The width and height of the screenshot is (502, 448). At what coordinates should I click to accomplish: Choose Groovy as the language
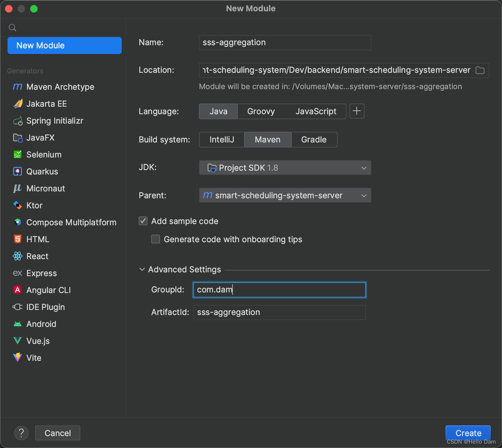(261, 111)
